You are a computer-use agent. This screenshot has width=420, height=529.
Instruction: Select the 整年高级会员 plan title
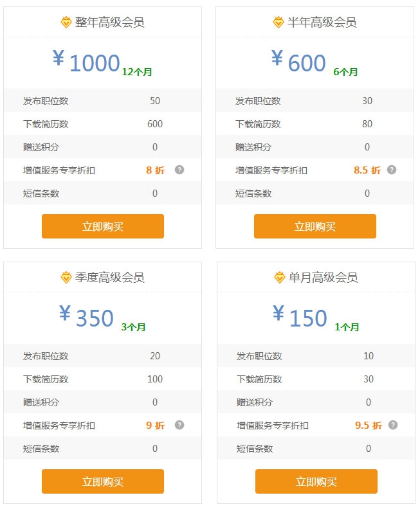tap(109, 22)
